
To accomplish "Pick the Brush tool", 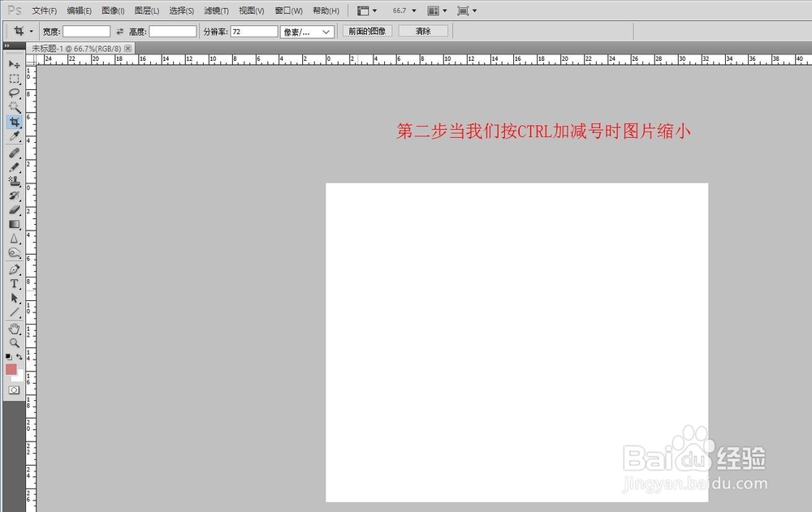I will [x=14, y=166].
